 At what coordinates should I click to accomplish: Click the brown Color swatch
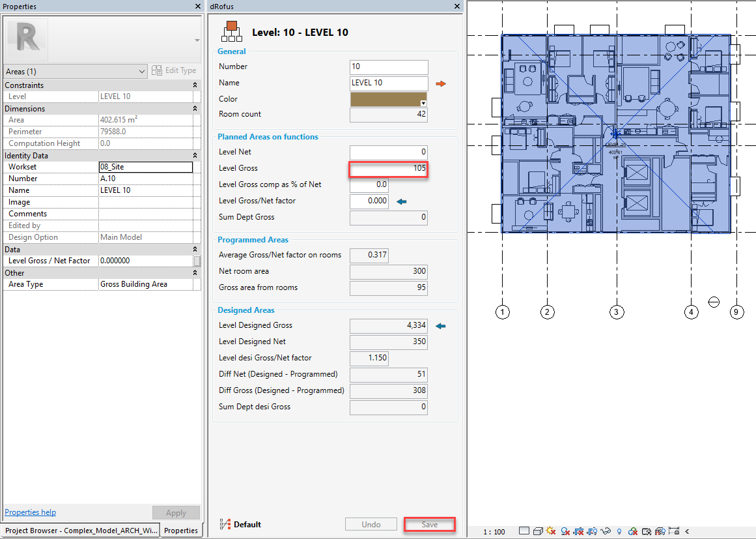[x=388, y=99]
